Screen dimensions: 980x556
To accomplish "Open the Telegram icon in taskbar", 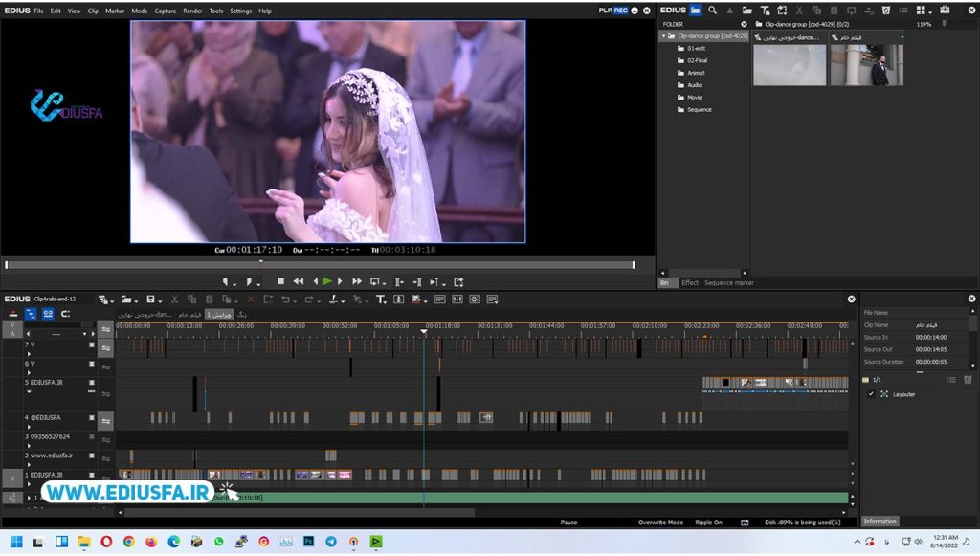I will tap(330, 542).
